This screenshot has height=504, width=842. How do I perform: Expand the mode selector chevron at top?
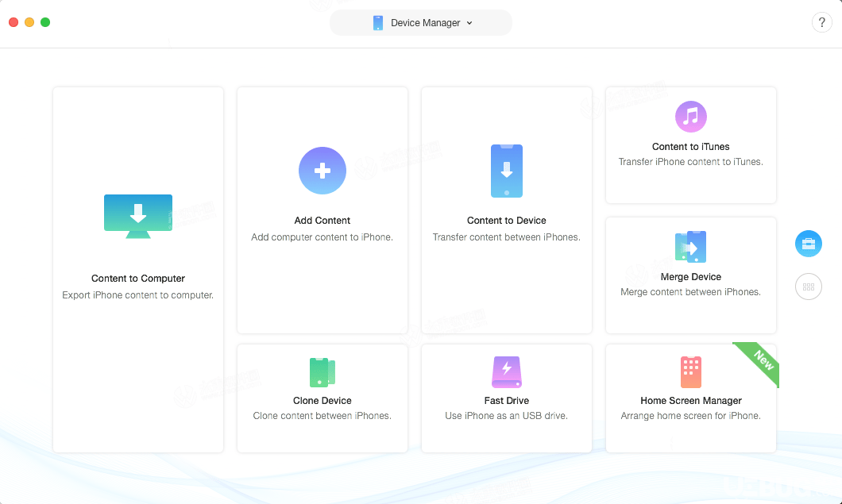[x=469, y=23]
